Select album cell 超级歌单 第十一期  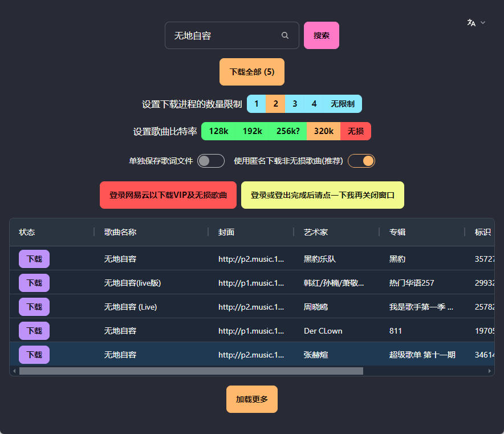[x=422, y=355]
